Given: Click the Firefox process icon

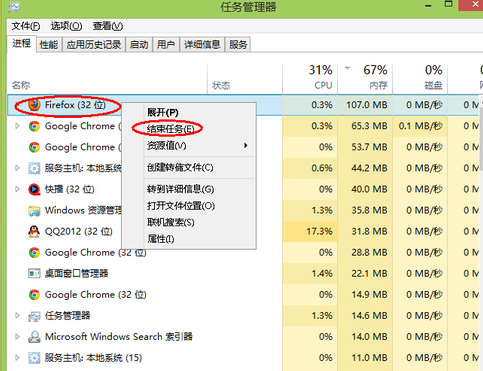Looking at the screenshot, I should [x=34, y=105].
